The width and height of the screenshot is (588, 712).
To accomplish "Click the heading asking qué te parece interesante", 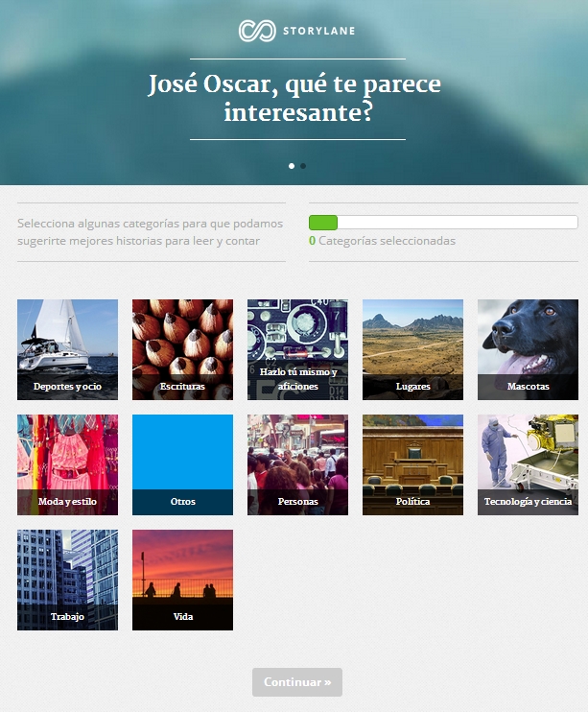I will [x=294, y=98].
